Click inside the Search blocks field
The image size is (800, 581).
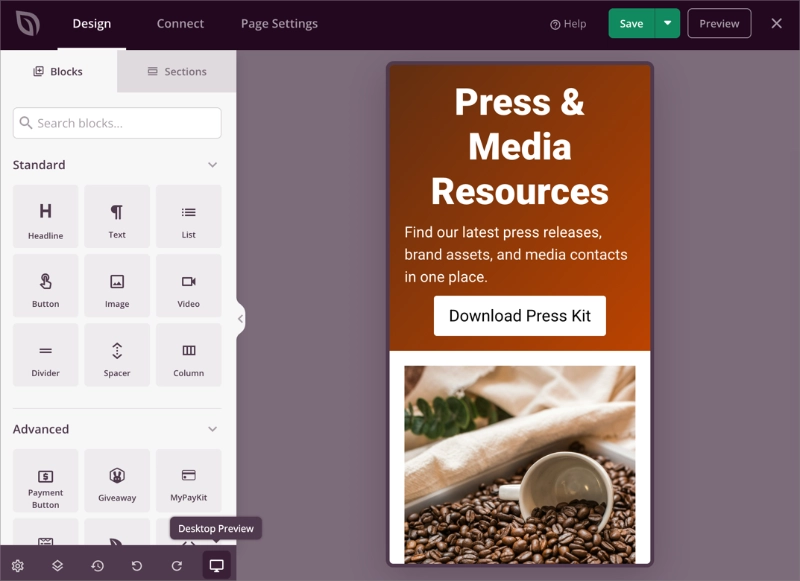117,122
